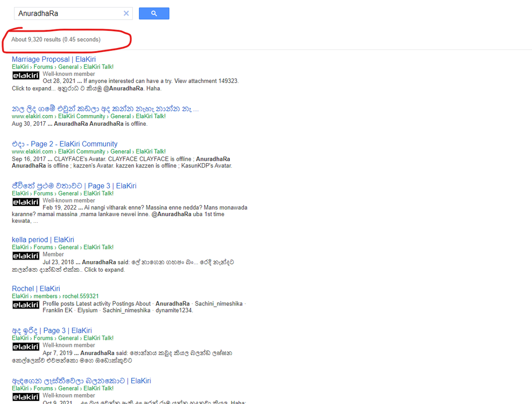This screenshot has width=532, height=404.
Task: Click breadcrumb under Marriage Proposal title
Action: (x=63, y=67)
